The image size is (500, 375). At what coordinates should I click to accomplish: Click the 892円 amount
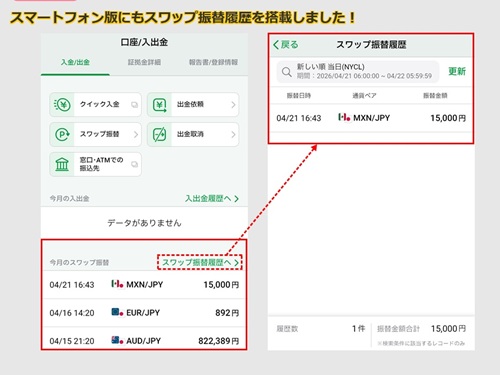227,313
